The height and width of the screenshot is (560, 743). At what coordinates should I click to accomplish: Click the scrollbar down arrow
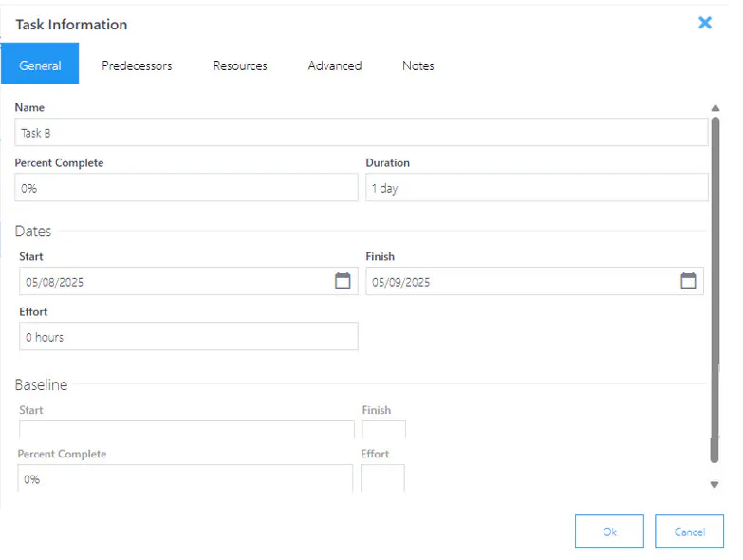(x=715, y=484)
